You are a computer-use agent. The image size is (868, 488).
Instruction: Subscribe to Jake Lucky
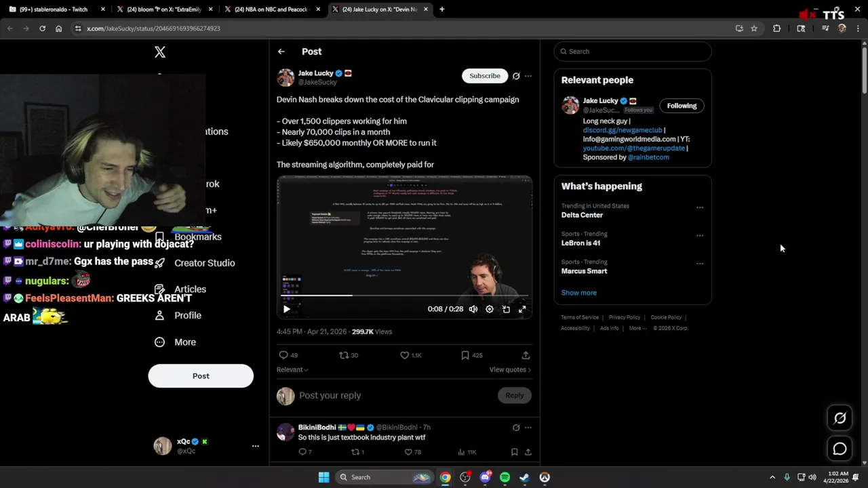(485, 76)
